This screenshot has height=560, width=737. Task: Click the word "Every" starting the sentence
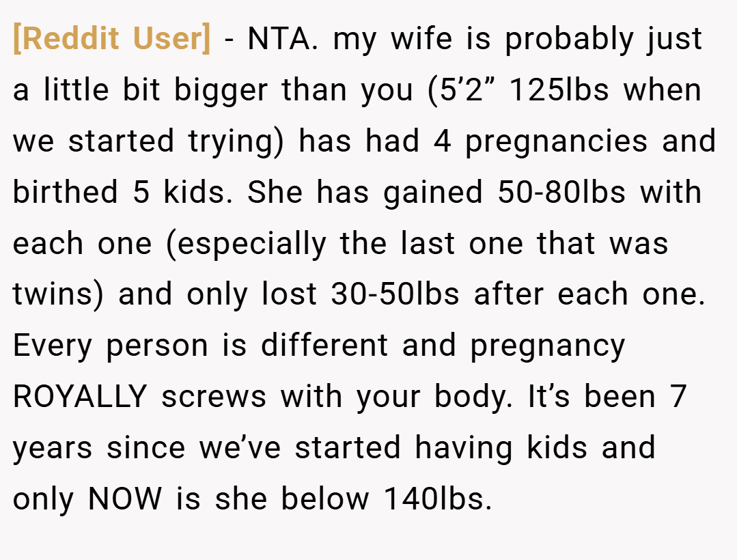point(52,346)
